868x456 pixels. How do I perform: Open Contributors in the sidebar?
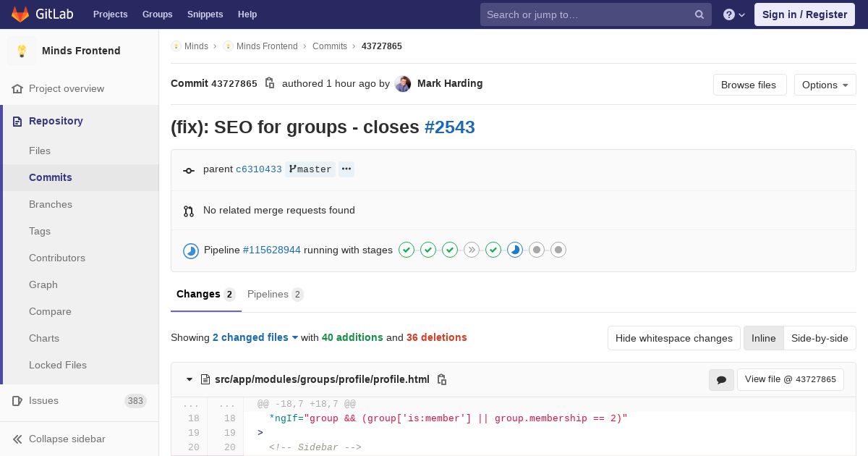pyautogui.click(x=57, y=258)
